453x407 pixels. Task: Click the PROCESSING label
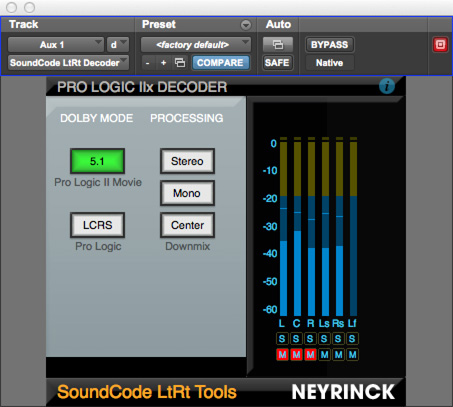point(187,118)
